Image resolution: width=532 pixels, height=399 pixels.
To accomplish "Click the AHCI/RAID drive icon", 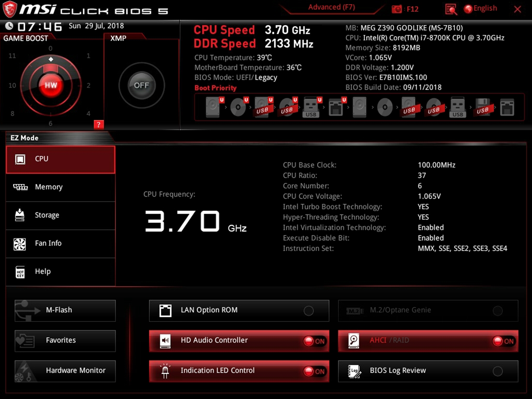I will [x=354, y=340].
